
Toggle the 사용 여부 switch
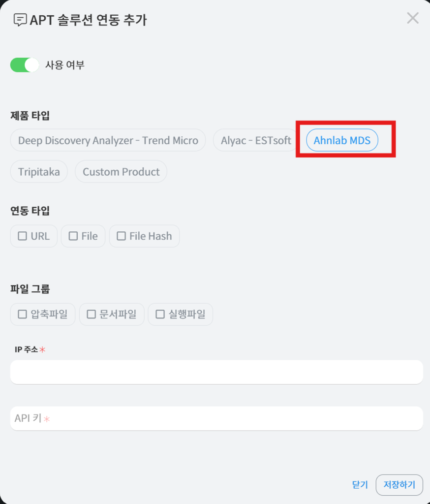click(24, 65)
